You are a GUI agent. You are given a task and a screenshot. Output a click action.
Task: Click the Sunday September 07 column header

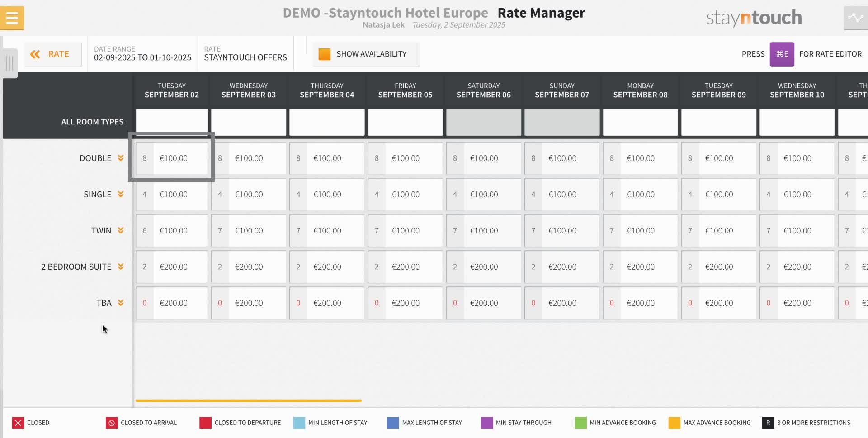coord(562,90)
